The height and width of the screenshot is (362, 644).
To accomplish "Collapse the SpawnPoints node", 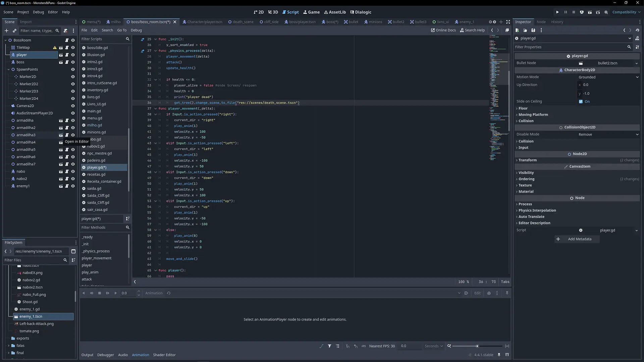I will click(9, 69).
